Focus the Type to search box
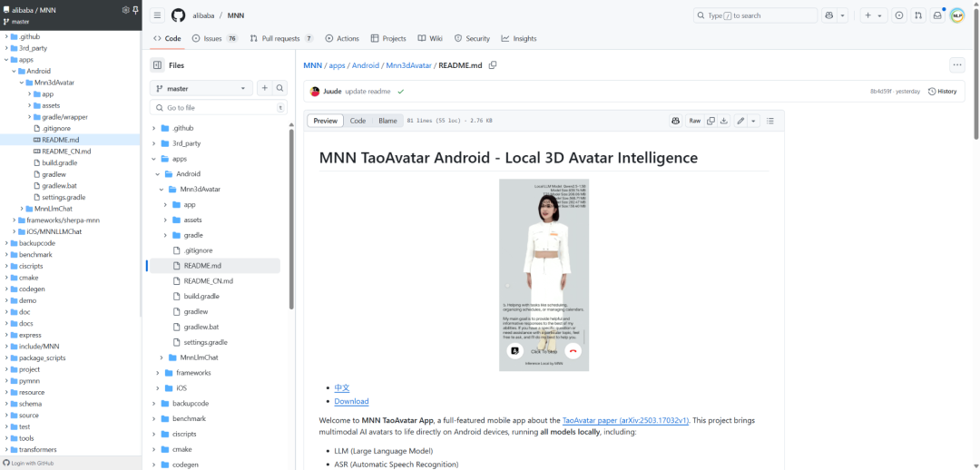 [x=755, y=15]
